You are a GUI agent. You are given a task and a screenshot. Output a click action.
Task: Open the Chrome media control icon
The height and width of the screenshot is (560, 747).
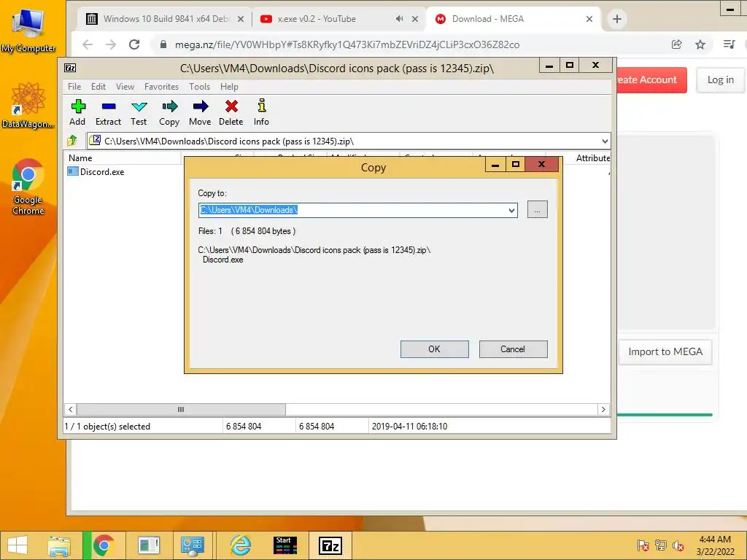click(x=729, y=44)
